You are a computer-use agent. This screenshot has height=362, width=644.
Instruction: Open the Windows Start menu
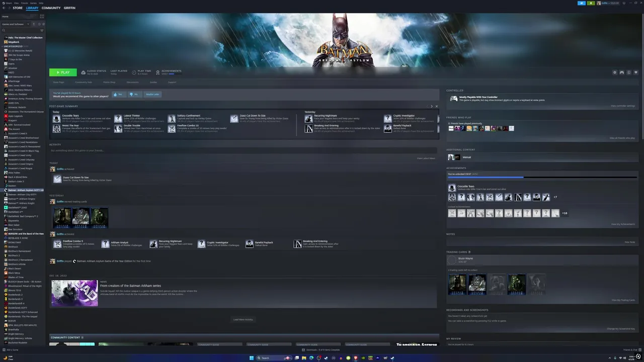(252, 358)
